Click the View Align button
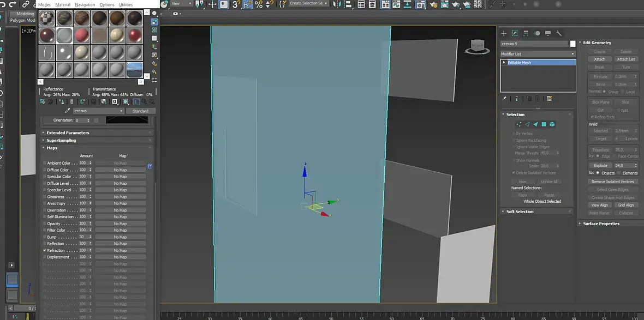 click(x=600, y=205)
